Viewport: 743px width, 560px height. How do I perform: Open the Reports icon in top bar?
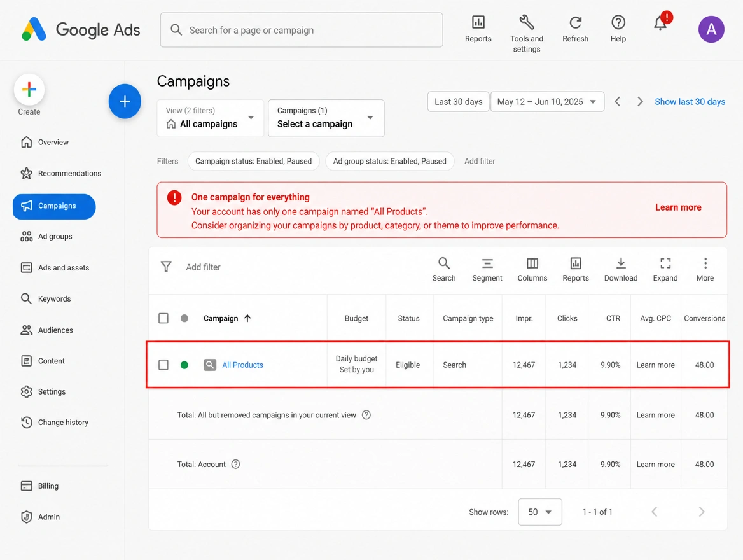point(478,29)
